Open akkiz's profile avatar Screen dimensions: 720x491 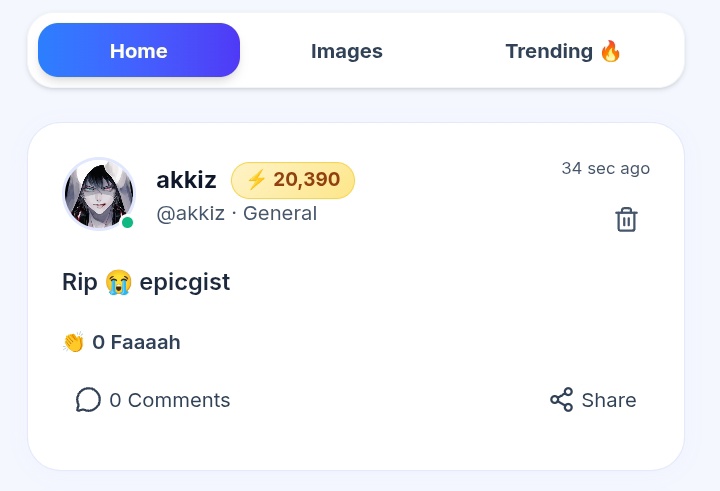(x=99, y=194)
